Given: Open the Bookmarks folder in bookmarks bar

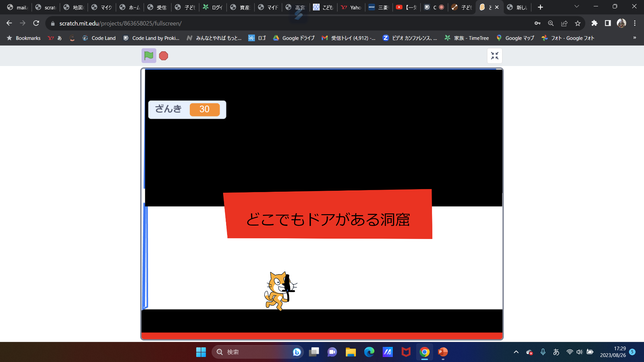Looking at the screenshot, I should [24, 38].
